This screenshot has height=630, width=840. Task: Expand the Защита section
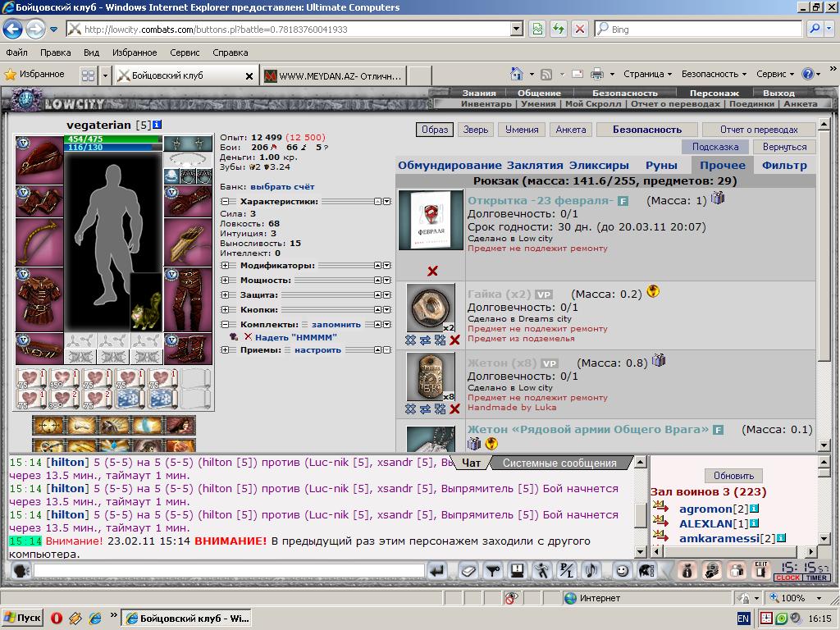pos(225,294)
